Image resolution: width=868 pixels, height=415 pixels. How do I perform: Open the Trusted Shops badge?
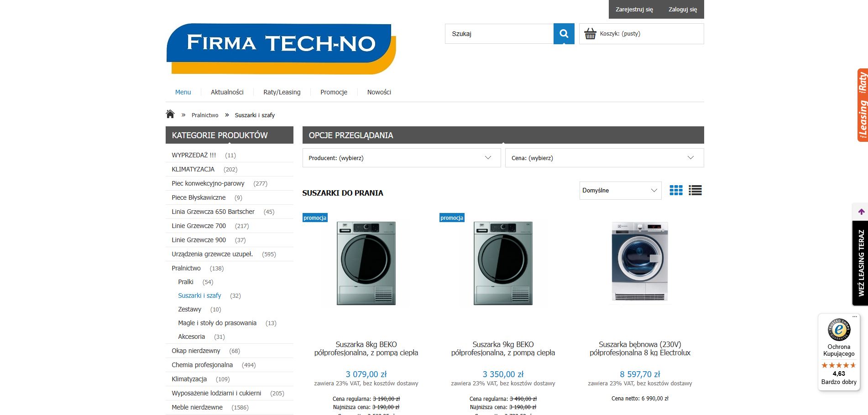coord(839,352)
